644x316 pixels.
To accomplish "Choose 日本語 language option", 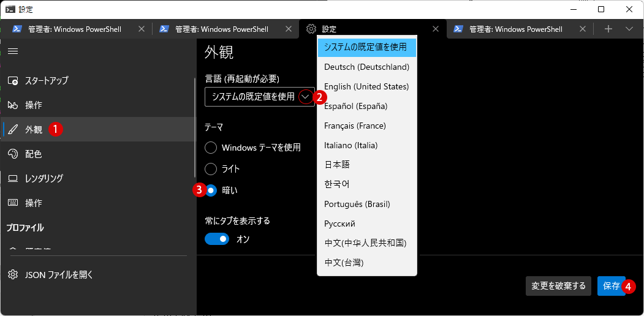I will pyautogui.click(x=367, y=165).
